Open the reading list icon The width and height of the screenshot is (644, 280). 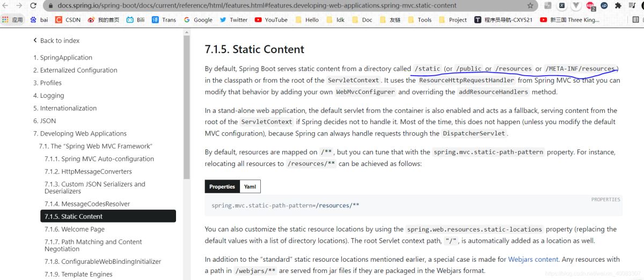click(x=636, y=20)
